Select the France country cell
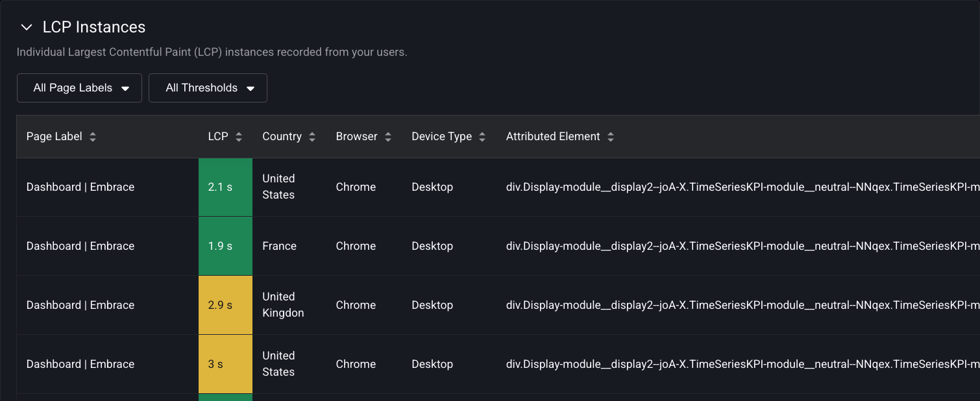Viewport: 980px width, 401px height. pyautogui.click(x=279, y=246)
